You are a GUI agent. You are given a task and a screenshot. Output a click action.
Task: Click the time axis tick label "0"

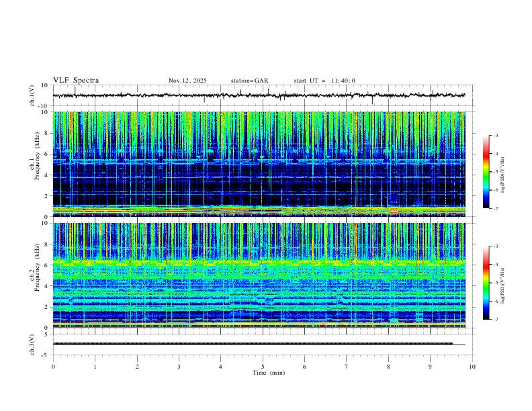click(53, 367)
